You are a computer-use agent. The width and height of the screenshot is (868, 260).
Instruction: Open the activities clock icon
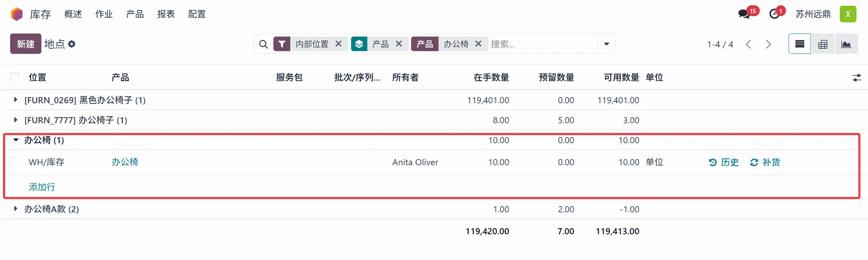[774, 14]
